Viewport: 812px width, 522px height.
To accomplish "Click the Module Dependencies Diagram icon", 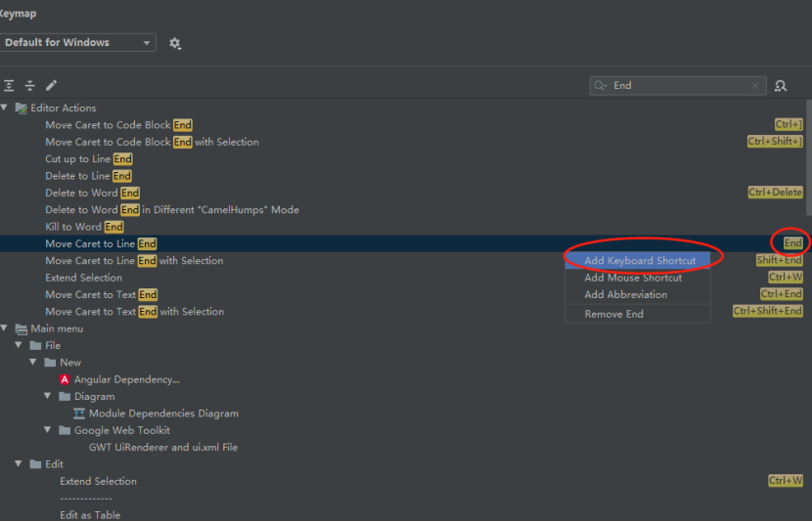I will click(79, 413).
